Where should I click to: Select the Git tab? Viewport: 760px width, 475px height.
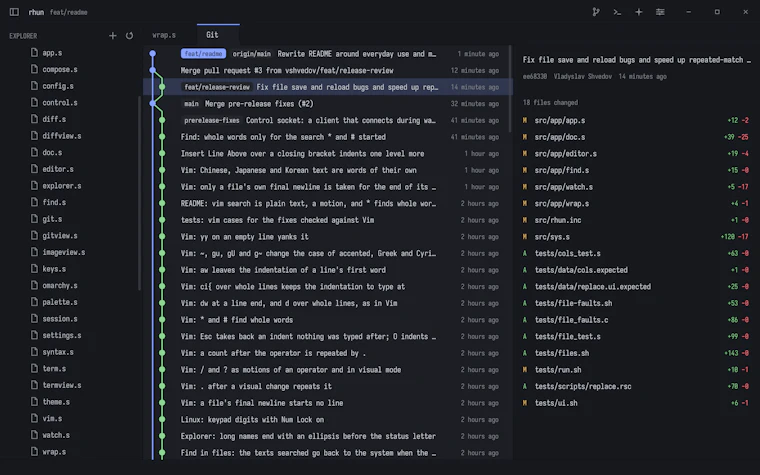click(218, 35)
